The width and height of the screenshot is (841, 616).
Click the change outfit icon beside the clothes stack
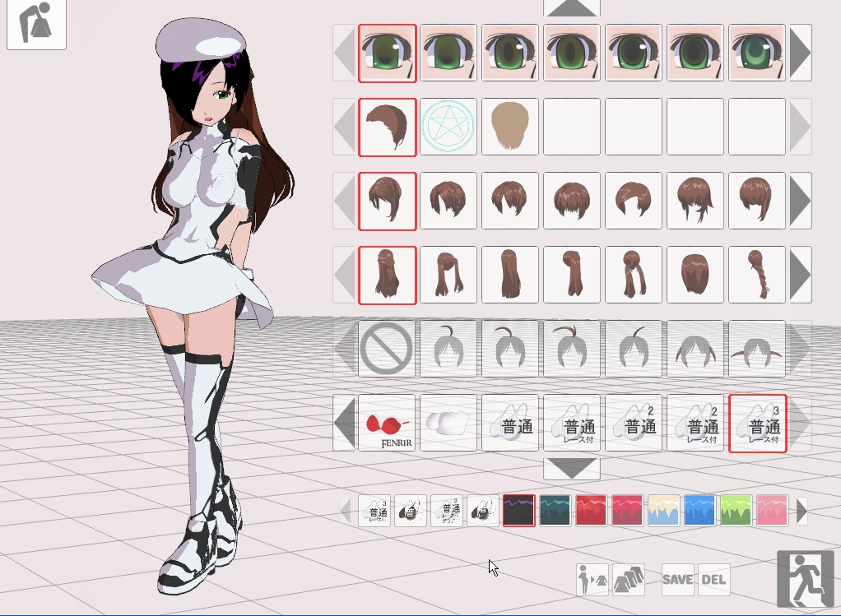pos(592,580)
